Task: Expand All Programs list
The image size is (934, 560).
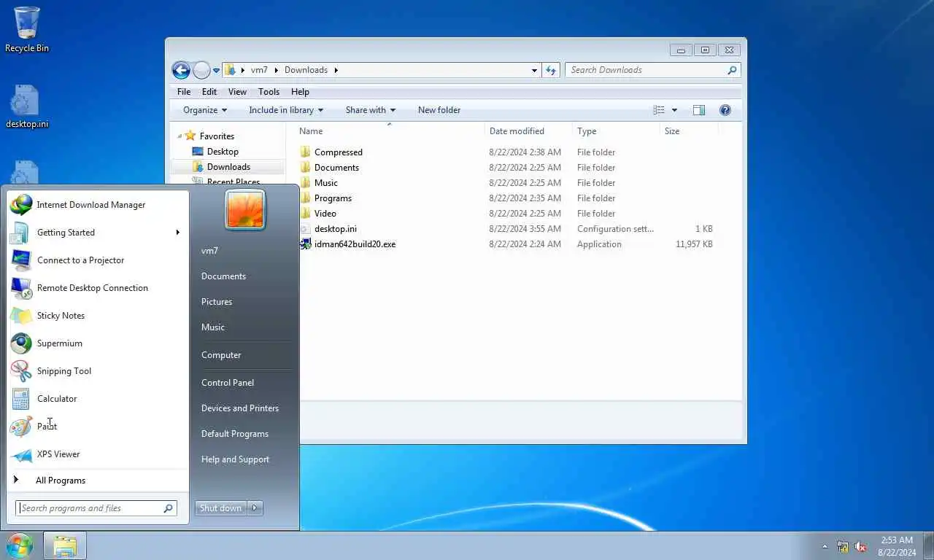Action: tap(96, 481)
